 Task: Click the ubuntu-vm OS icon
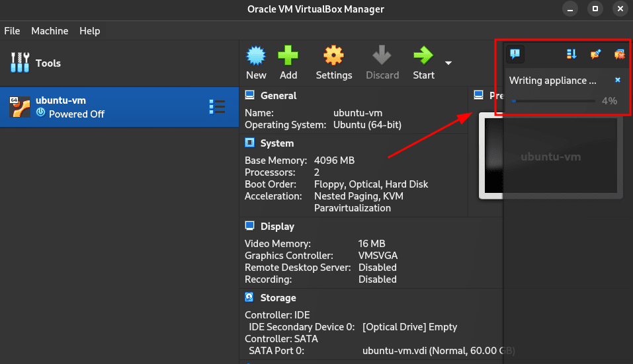coord(20,107)
